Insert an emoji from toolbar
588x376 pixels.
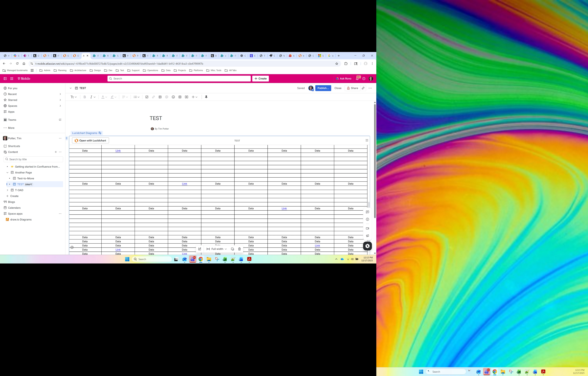[x=173, y=97]
